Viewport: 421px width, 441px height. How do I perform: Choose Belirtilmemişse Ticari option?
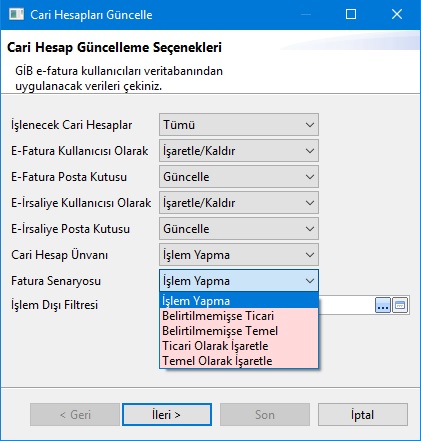(239, 316)
